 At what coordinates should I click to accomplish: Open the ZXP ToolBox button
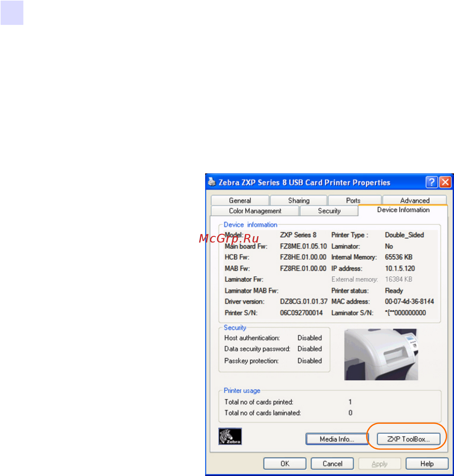pyautogui.click(x=408, y=439)
